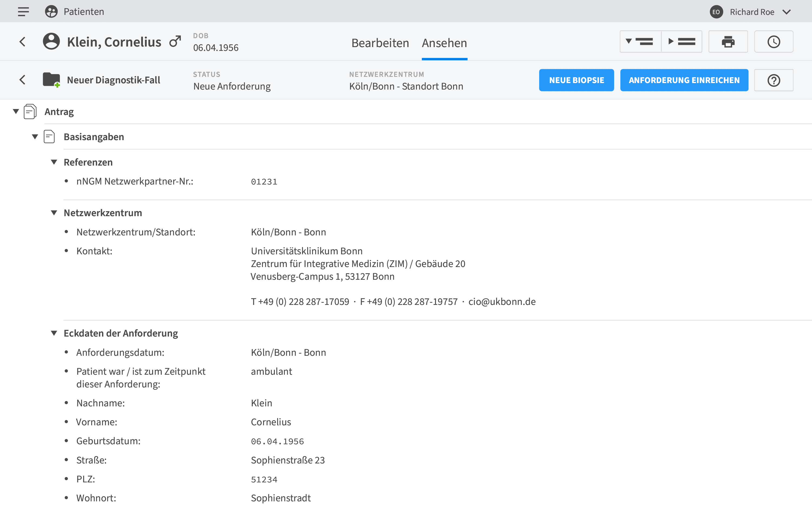Collapse the Referenzen section

click(54, 162)
